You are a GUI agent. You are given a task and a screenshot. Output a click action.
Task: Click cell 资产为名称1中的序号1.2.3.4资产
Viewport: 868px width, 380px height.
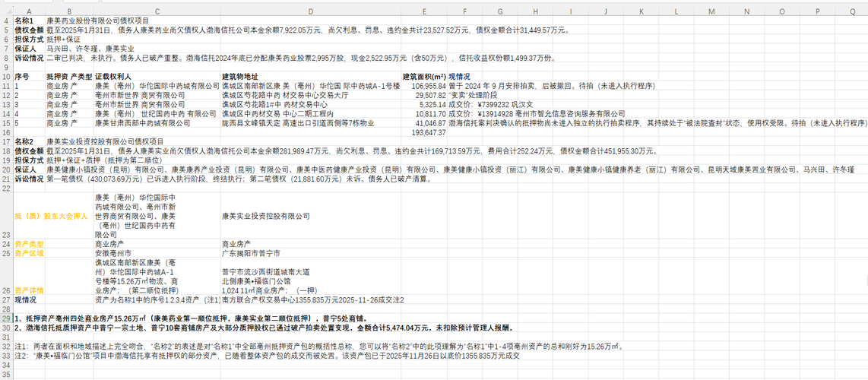point(157,299)
